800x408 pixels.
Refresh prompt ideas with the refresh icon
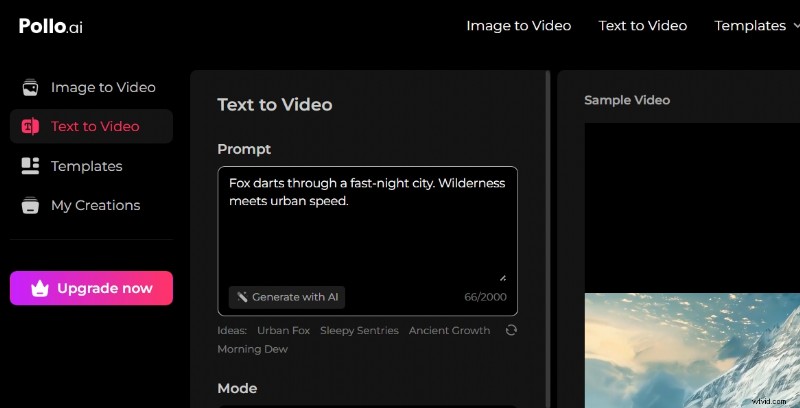coord(511,330)
